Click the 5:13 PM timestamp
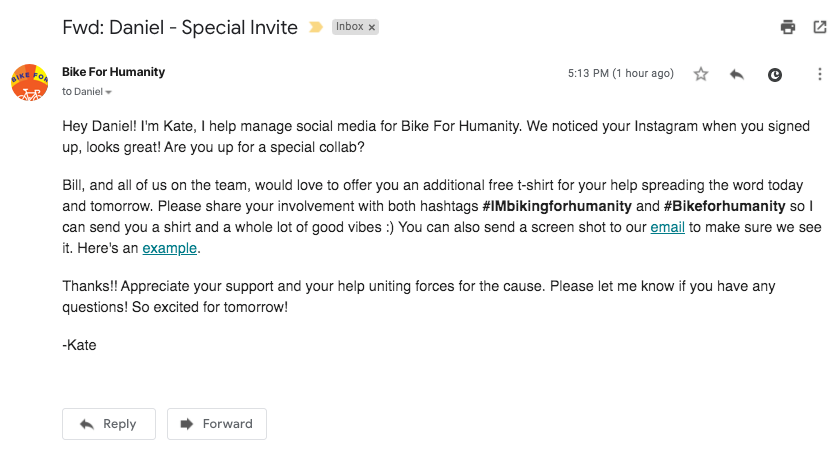 click(x=620, y=74)
